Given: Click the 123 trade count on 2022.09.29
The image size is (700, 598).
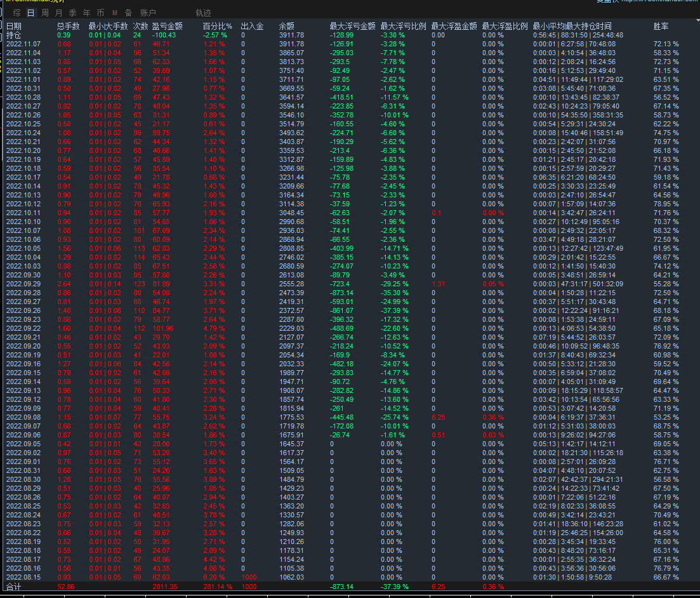Looking at the screenshot, I should pyautogui.click(x=139, y=284).
